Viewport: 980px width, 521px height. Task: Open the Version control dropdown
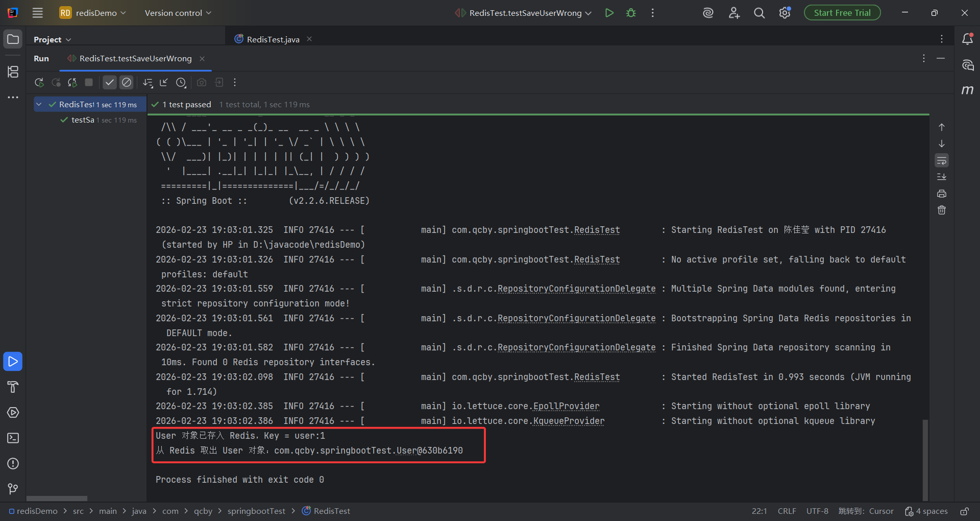pyautogui.click(x=178, y=13)
